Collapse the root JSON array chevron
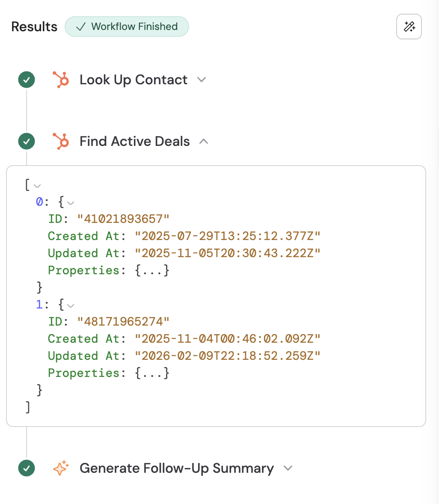439x504 pixels. (x=37, y=185)
